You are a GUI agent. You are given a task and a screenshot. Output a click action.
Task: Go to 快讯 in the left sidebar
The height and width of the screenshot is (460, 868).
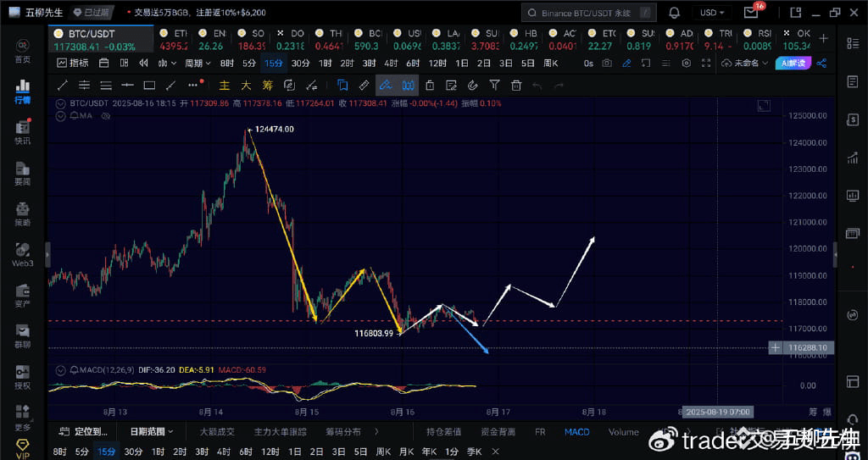pos(23,132)
